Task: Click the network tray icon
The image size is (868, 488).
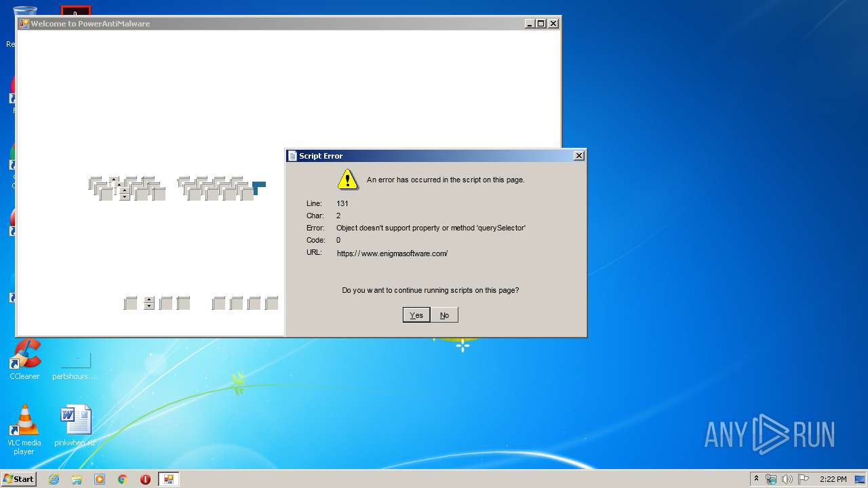Action: click(x=771, y=479)
